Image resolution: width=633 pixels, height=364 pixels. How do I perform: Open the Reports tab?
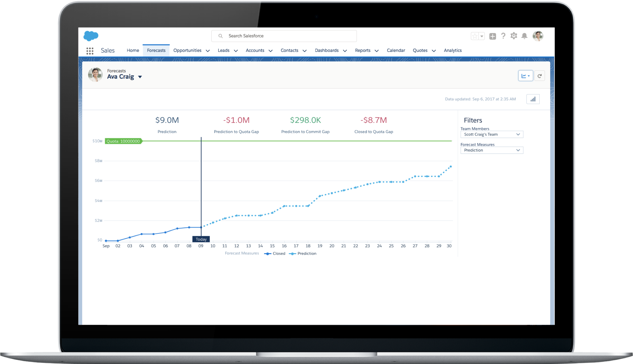pyautogui.click(x=363, y=50)
